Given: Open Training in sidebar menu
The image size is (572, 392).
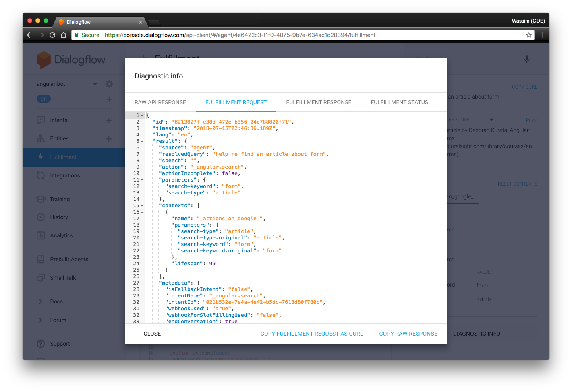Looking at the screenshot, I should [x=60, y=199].
